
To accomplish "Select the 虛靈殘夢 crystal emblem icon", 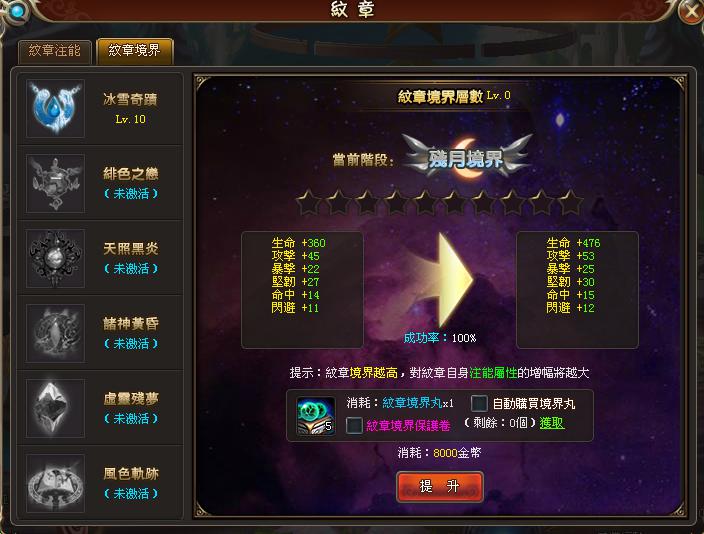I will point(55,408).
